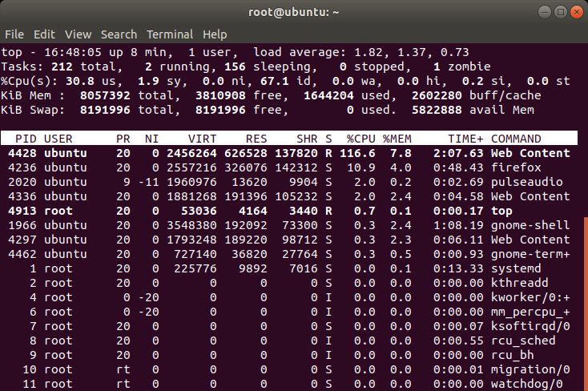Click the 1:08.19 TIME+ value
The height and width of the screenshot is (391, 588).
[458, 225]
